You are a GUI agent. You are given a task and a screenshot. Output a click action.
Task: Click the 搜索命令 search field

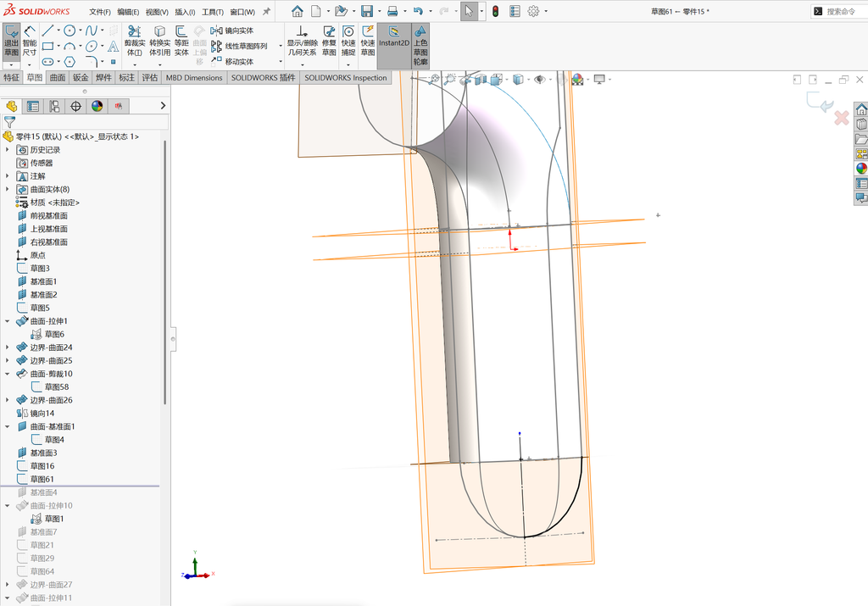click(841, 11)
